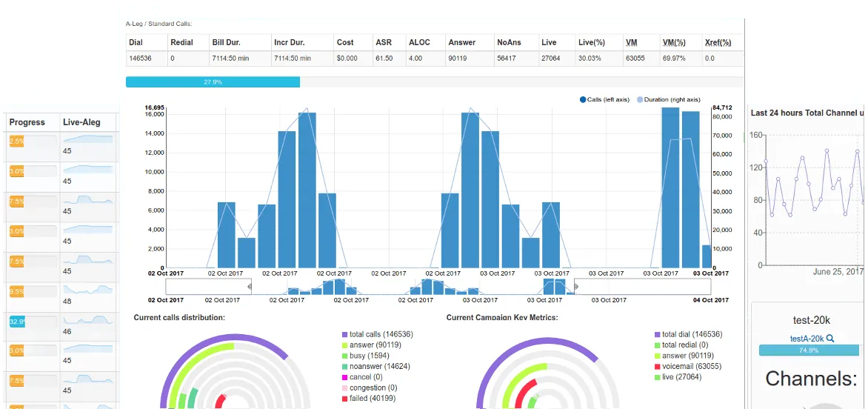Toggle total calls (146536) legend entry

tap(378, 334)
